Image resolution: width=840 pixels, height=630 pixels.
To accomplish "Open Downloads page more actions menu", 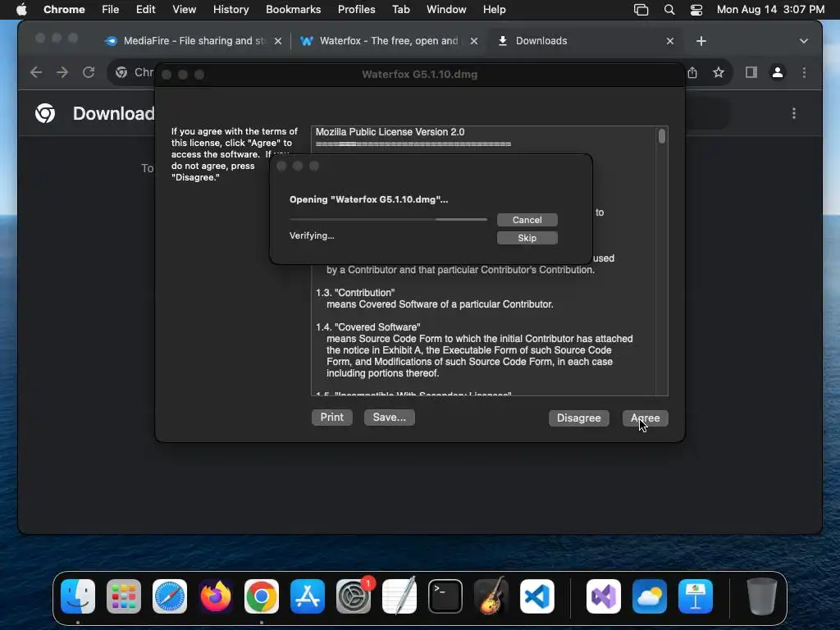I will coord(793,113).
